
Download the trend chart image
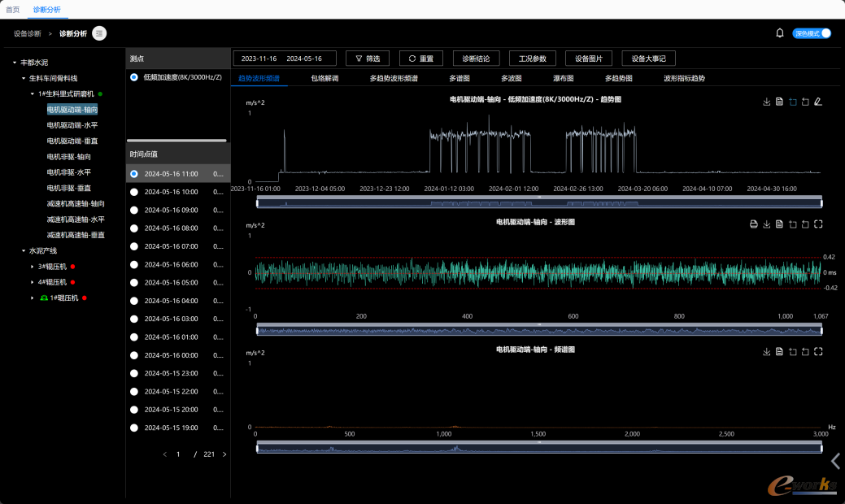click(766, 102)
